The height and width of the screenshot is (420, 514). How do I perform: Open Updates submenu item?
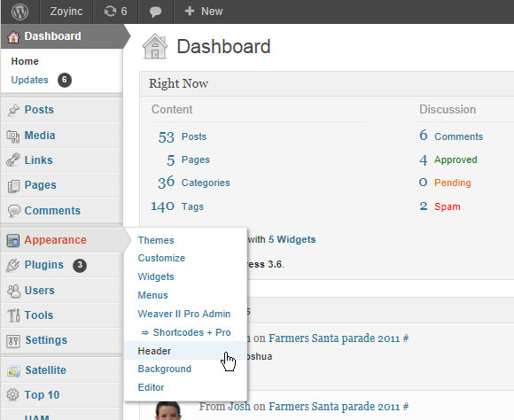pyautogui.click(x=29, y=80)
